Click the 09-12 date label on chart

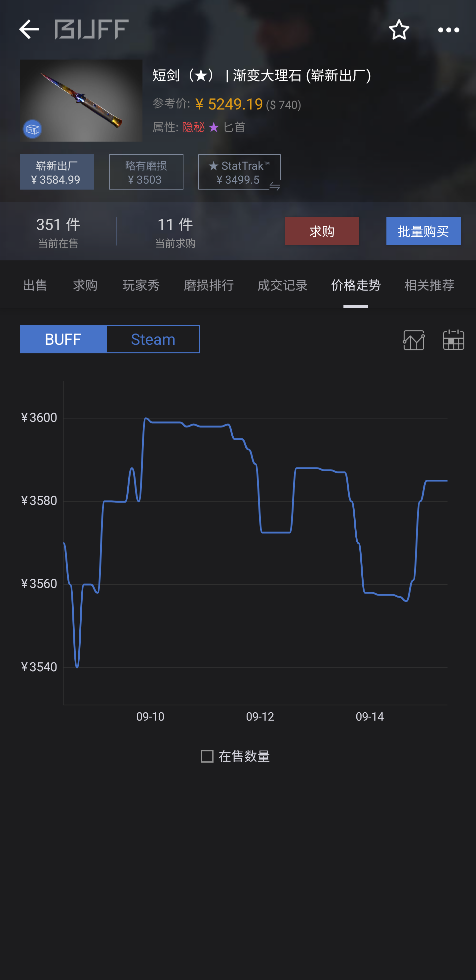(x=260, y=717)
